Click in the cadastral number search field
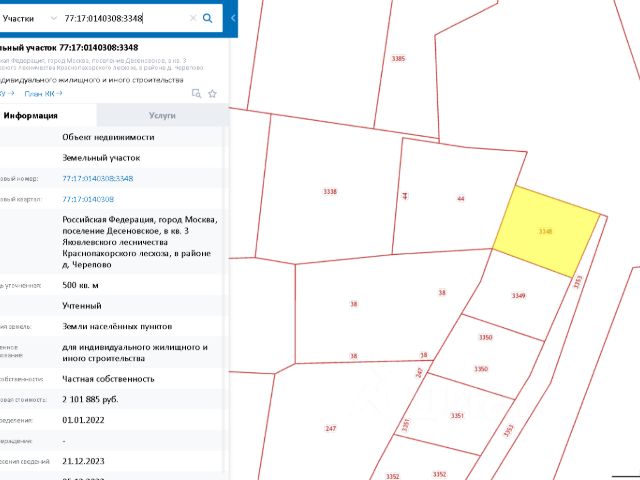Image resolution: width=640 pixels, height=480 pixels. click(122, 18)
